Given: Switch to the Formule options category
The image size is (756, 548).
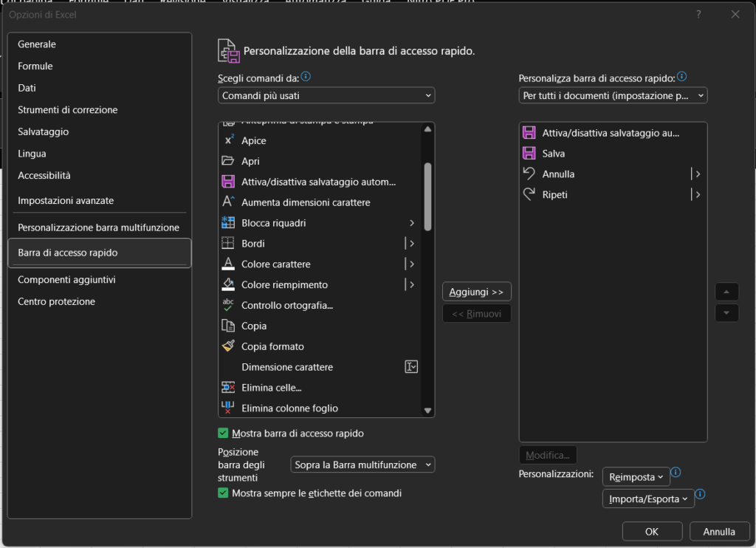Looking at the screenshot, I should coord(35,66).
